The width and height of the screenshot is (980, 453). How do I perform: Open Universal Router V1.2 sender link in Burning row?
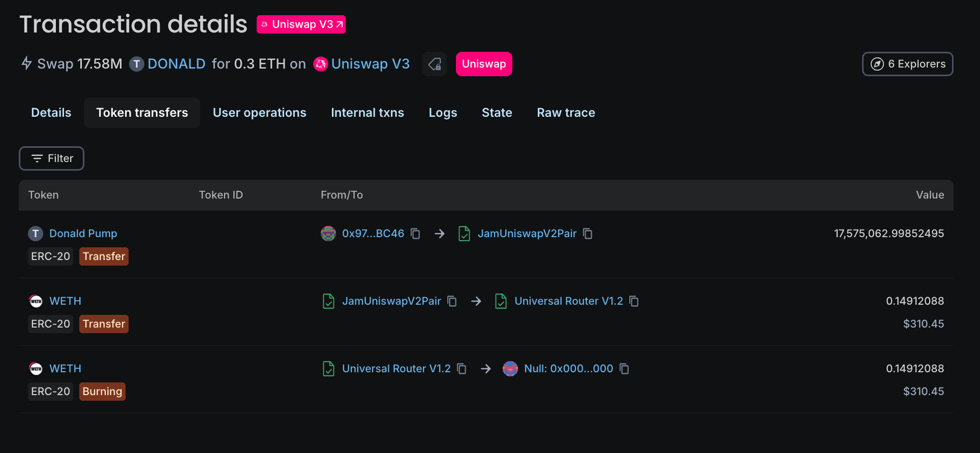click(396, 369)
